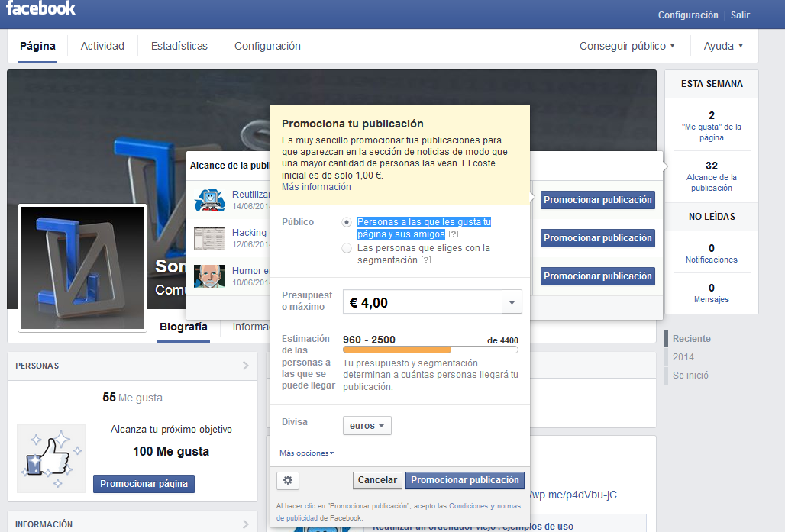Click the 'de 4400' total value
The height and width of the screenshot is (532, 785).
(502, 341)
